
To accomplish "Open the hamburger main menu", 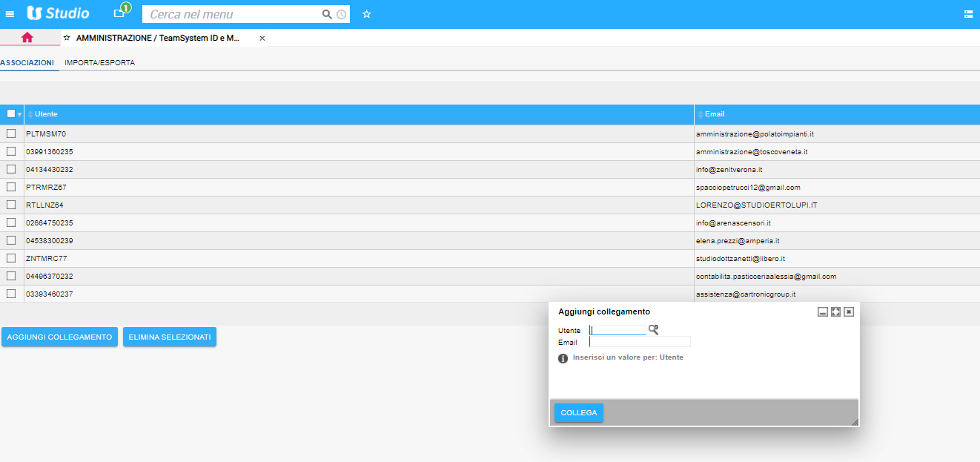I will point(10,14).
